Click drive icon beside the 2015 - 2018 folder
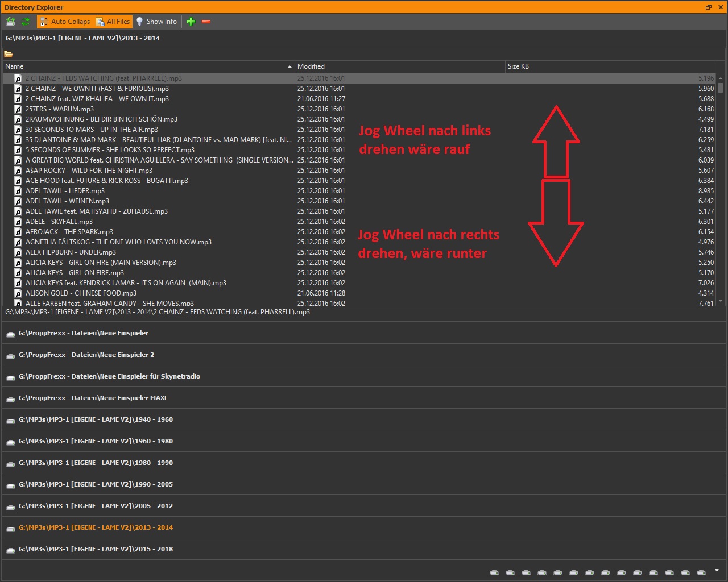Image resolution: width=728 pixels, height=582 pixels. pos(10,550)
